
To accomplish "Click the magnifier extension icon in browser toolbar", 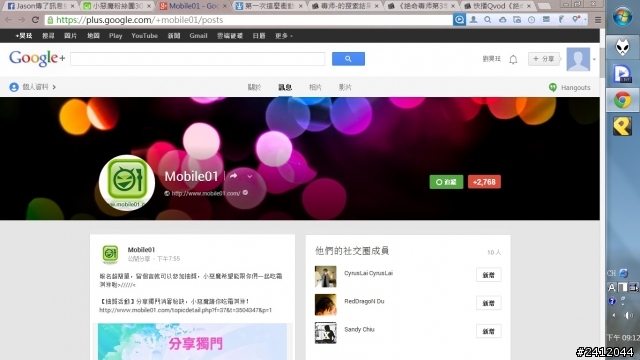I will click(487, 20).
